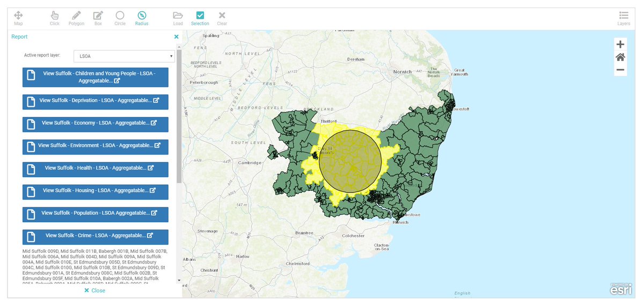Open the Load folder tool
This screenshot has width=644, height=300.
click(178, 18)
